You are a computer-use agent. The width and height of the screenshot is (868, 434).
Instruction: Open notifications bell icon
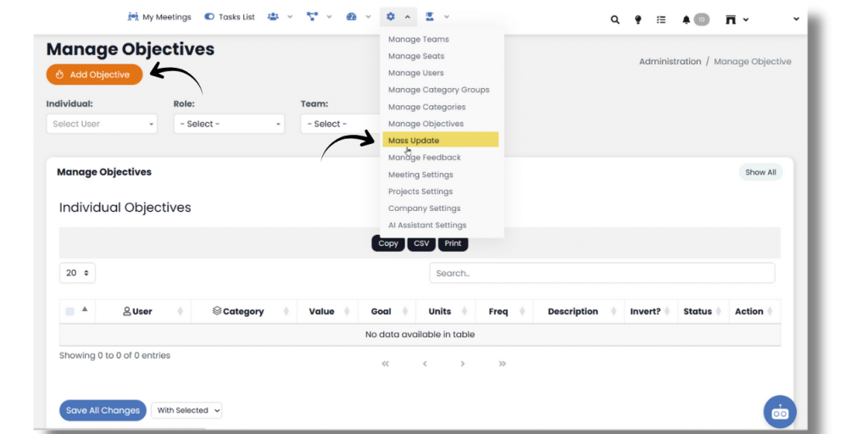point(687,19)
